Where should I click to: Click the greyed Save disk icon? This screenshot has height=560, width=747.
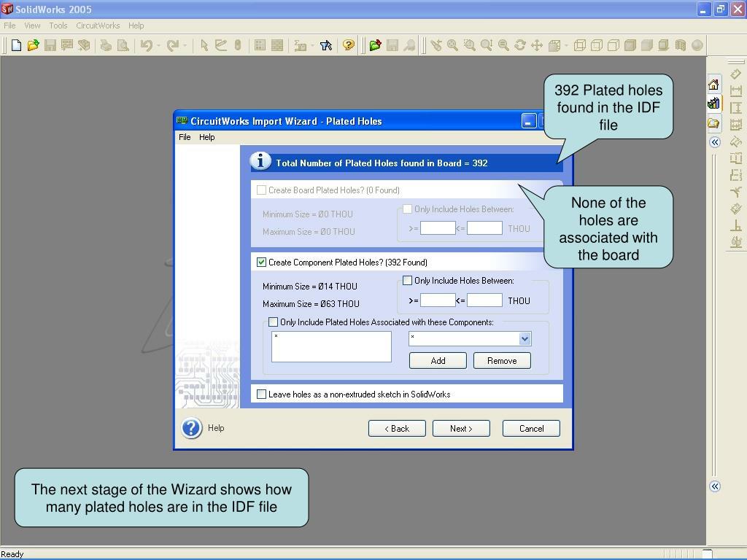pos(50,45)
